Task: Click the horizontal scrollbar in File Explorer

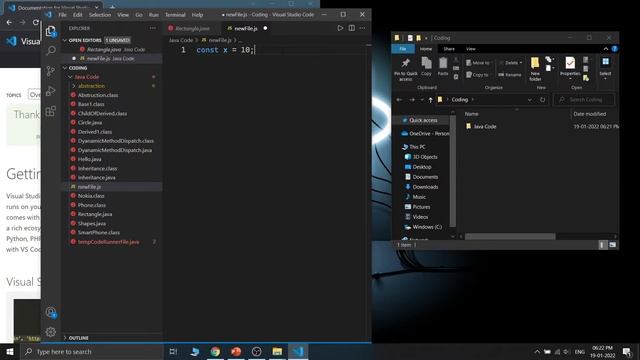Action: [x=510, y=236]
